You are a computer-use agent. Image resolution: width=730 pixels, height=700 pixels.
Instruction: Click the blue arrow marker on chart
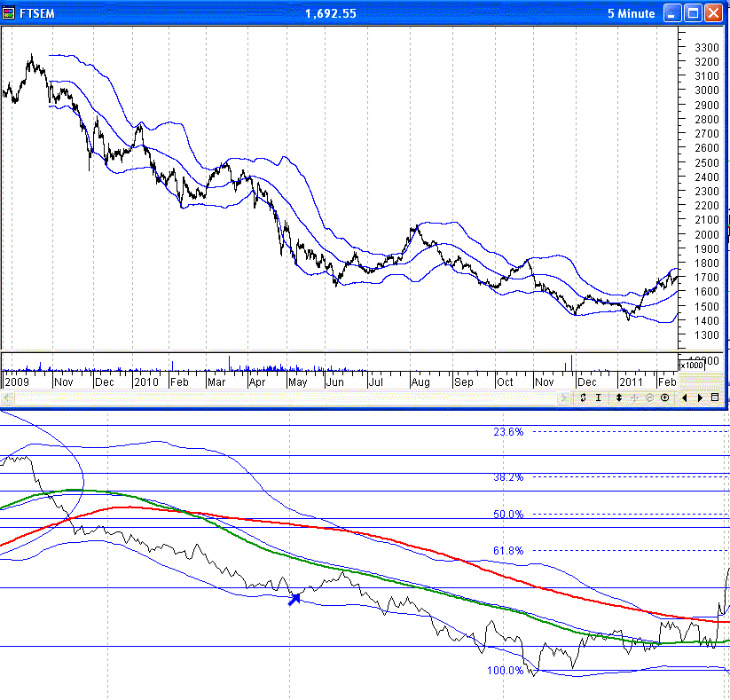tap(294, 599)
